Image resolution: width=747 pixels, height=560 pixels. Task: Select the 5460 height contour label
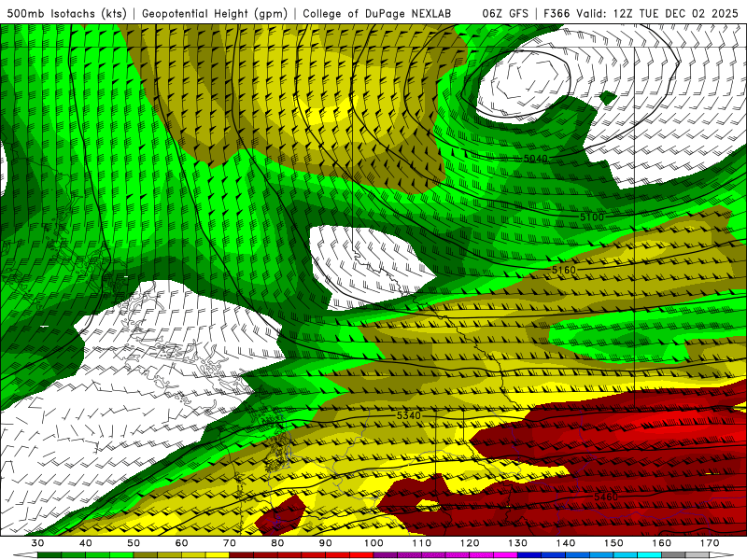coord(606,497)
